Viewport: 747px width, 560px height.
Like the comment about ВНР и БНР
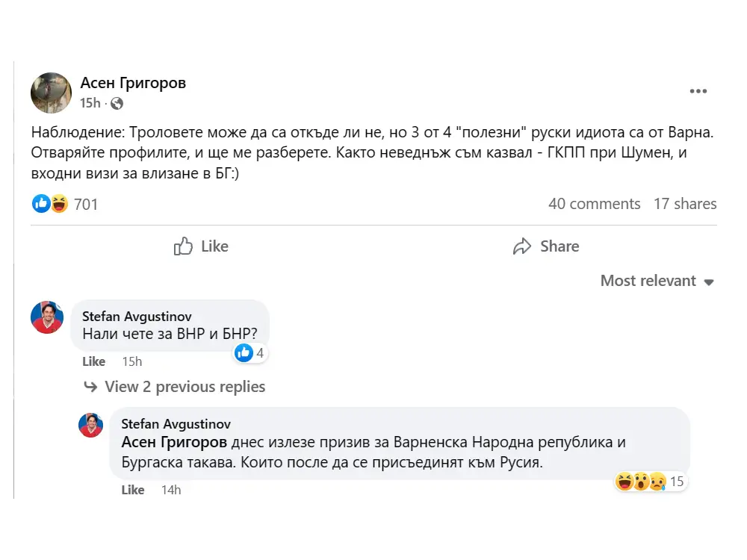pos(93,361)
